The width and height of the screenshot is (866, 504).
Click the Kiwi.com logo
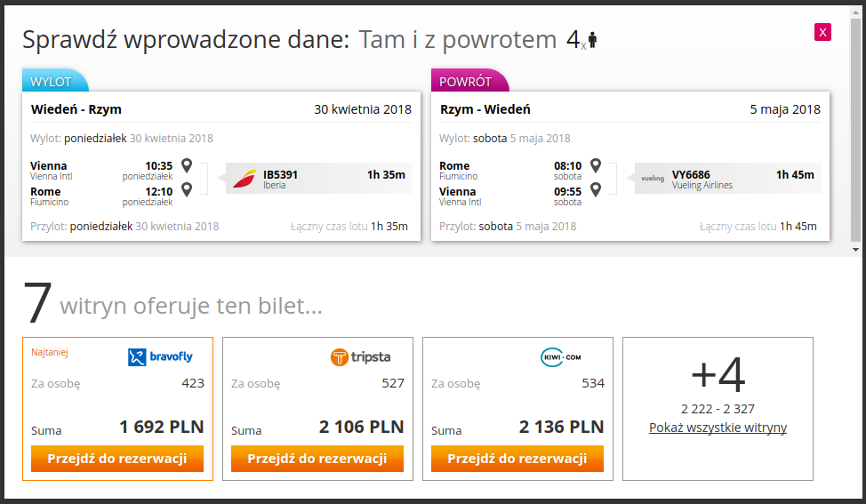click(x=560, y=357)
